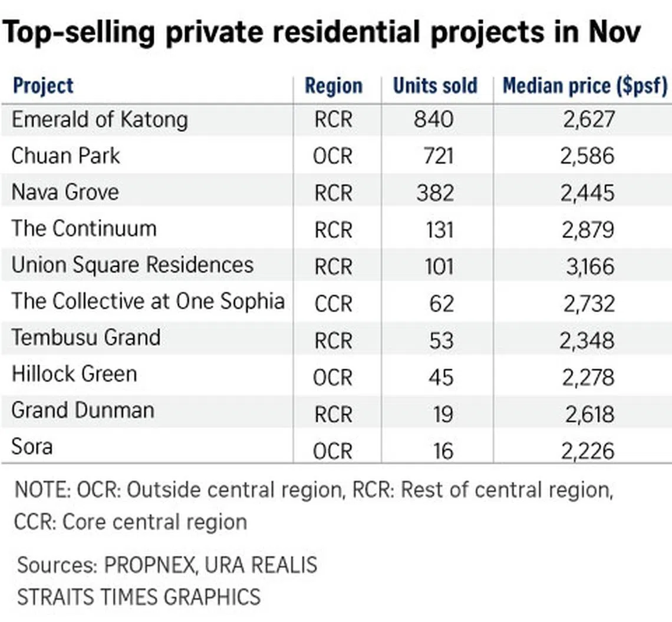Click the PROPNEX, URA REALIS sources line
This screenshot has height=622, width=672.
tap(167, 565)
